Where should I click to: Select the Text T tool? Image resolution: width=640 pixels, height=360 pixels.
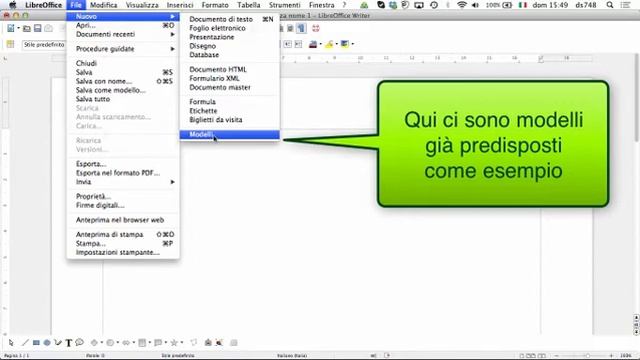[69, 343]
